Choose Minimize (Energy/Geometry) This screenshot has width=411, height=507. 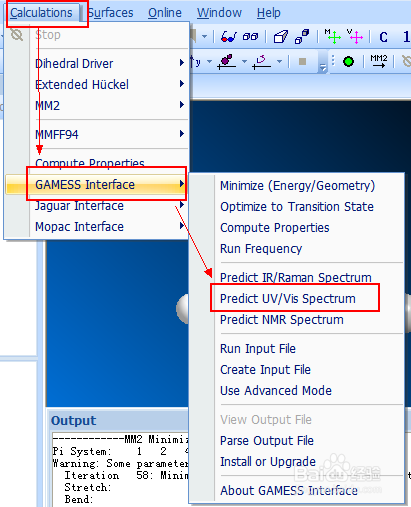(297, 186)
